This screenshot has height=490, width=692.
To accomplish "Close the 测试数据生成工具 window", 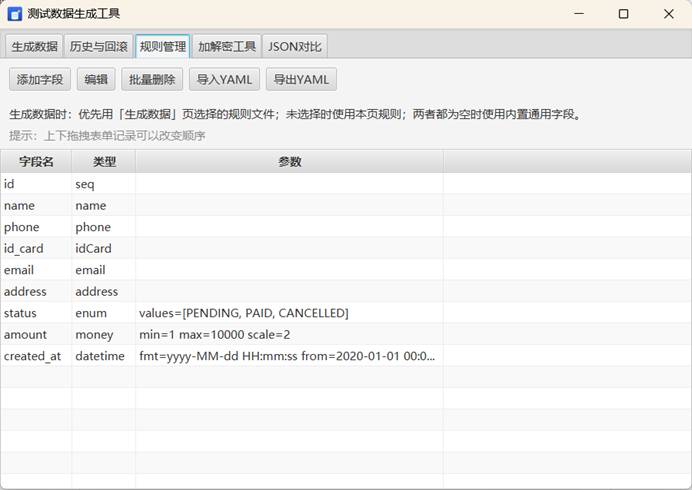I will [669, 14].
